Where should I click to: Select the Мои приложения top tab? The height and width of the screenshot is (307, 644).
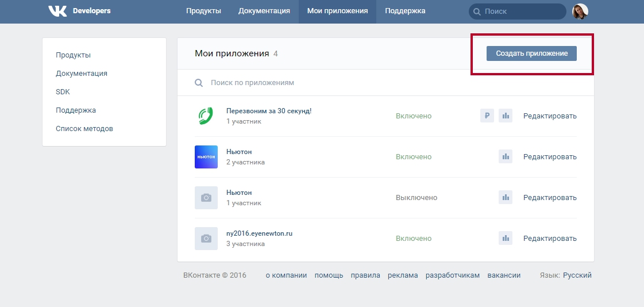pyautogui.click(x=338, y=11)
